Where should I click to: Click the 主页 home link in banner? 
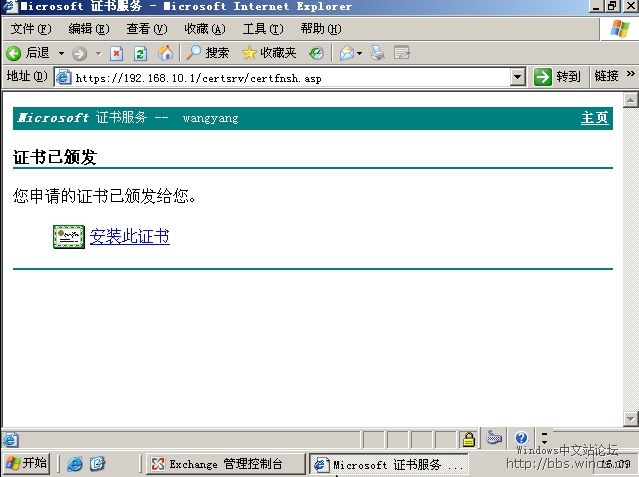click(594, 118)
